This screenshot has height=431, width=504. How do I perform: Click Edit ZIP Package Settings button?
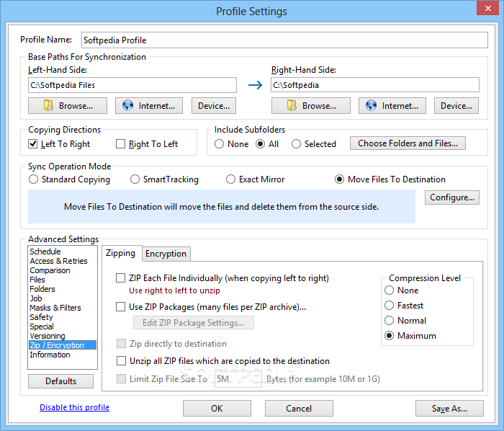194,323
